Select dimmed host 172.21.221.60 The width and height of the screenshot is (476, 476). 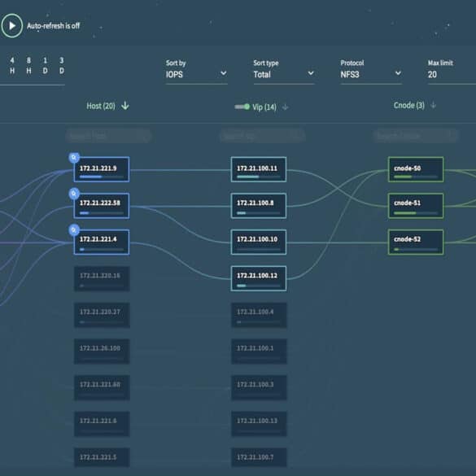coord(102,387)
